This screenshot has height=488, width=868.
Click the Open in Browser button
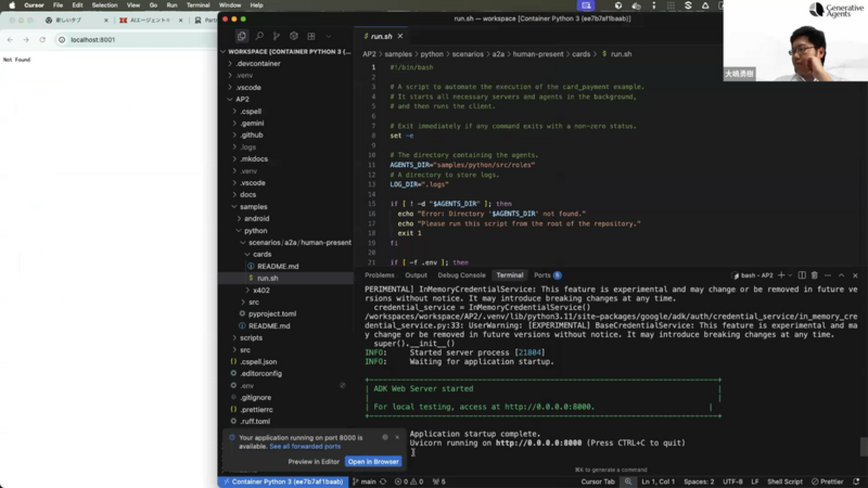pyautogui.click(x=373, y=461)
